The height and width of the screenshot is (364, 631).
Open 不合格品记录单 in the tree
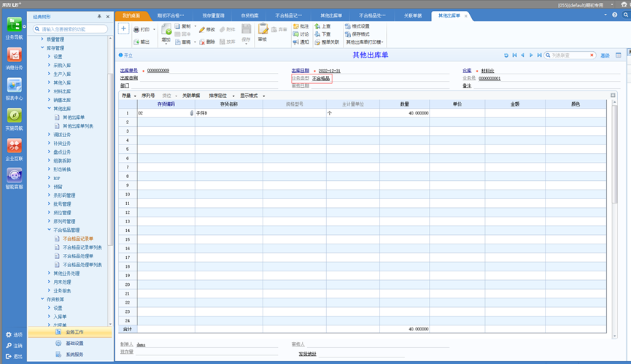click(77, 239)
